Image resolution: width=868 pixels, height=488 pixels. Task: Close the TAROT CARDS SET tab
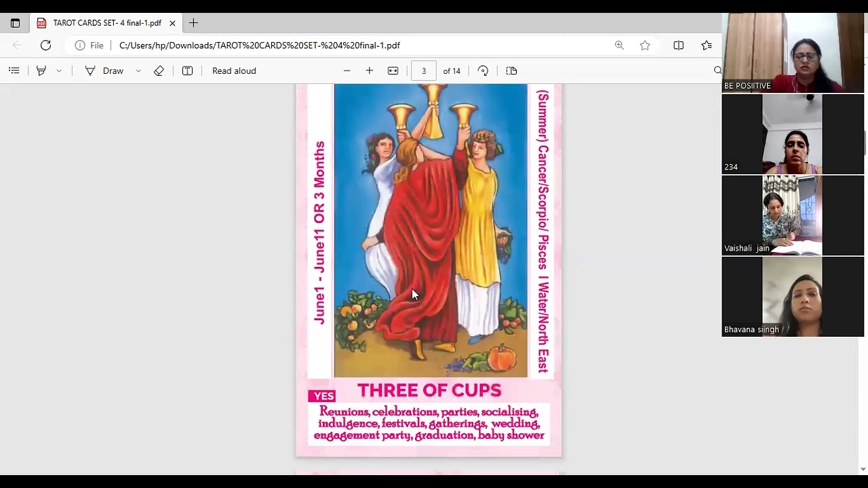point(172,23)
